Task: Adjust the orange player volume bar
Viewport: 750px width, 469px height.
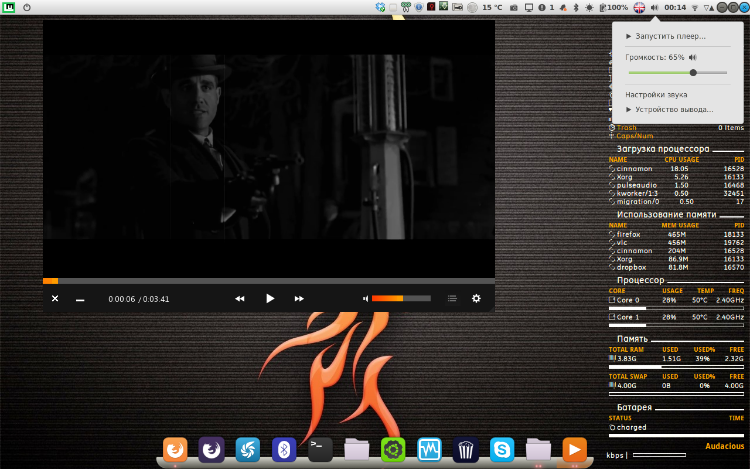Action: coord(400,298)
